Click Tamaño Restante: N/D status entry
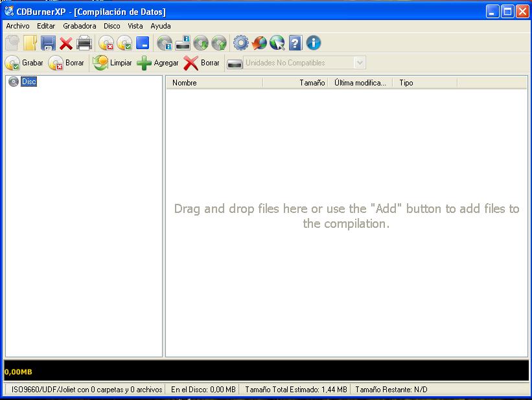This screenshot has width=532, height=400. click(x=391, y=390)
